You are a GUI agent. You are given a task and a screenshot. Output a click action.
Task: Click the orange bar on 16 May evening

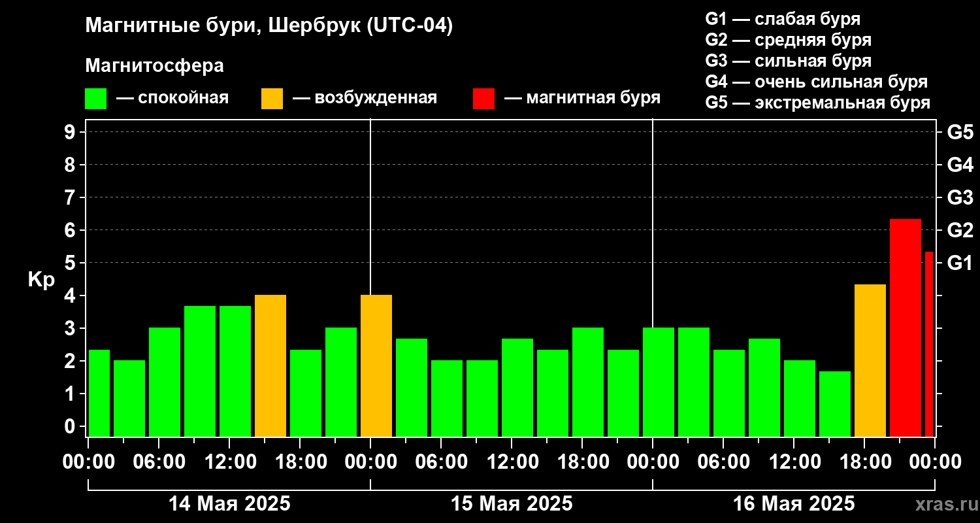pos(870,360)
